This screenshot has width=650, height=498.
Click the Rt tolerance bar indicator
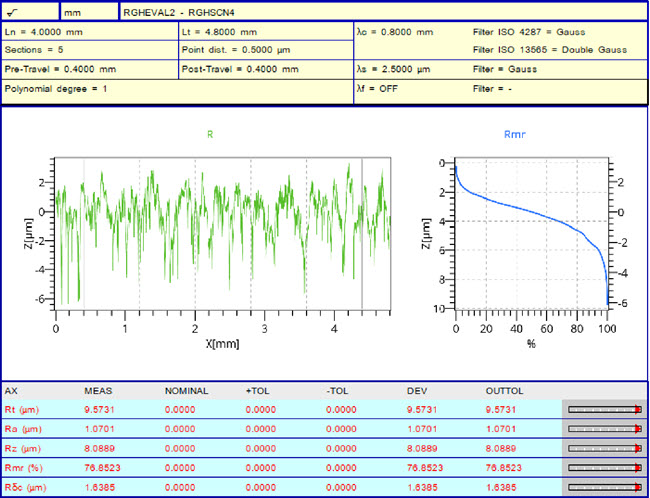point(602,409)
